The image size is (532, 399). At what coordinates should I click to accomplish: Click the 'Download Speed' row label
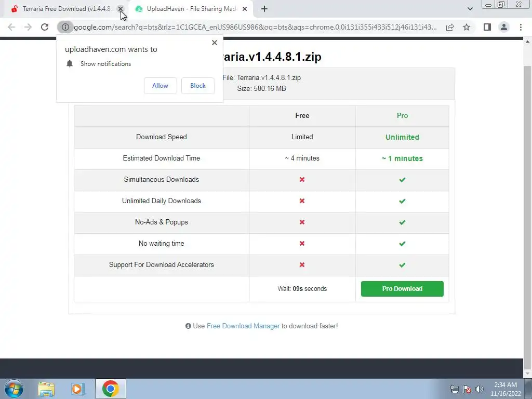click(162, 137)
